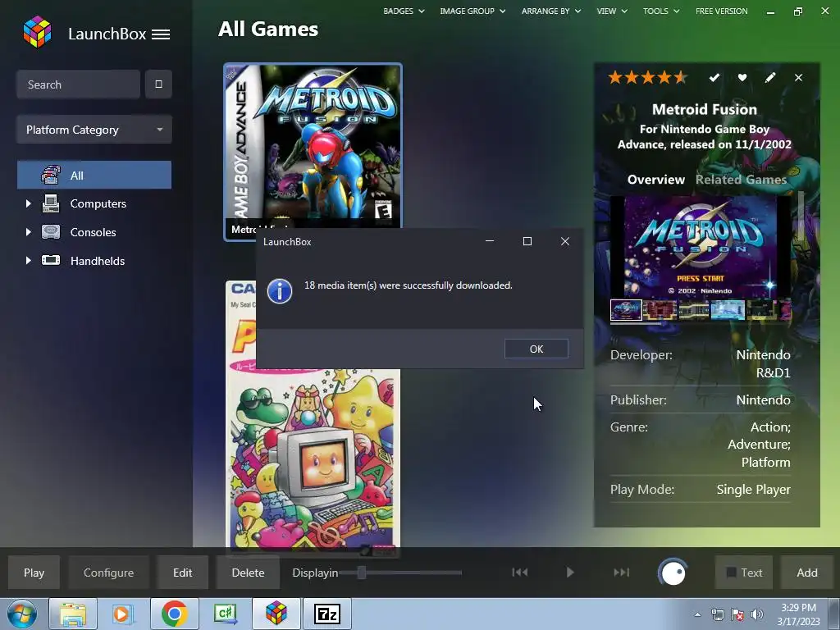Switch to the Overview tab
This screenshot has height=630, width=840.
tap(655, 180)
